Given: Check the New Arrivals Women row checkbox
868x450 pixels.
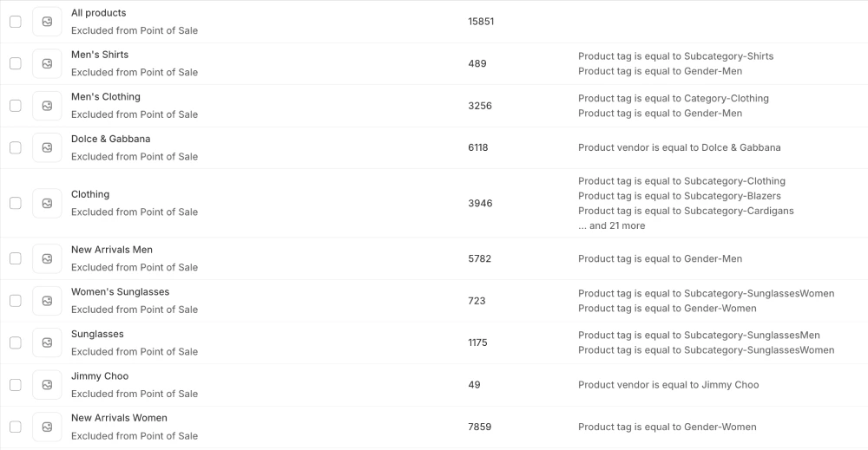Looking at the screenshot, I should coord(16,427).
